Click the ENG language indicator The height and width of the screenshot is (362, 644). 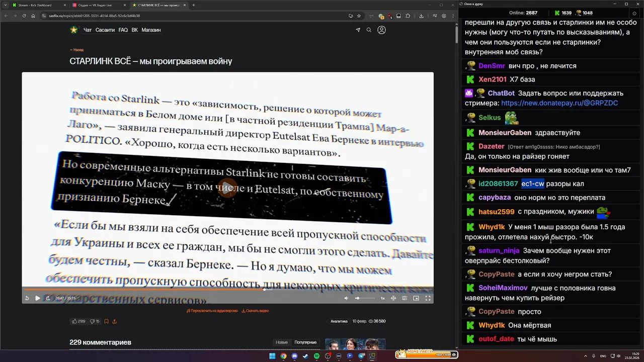point(603,356)
